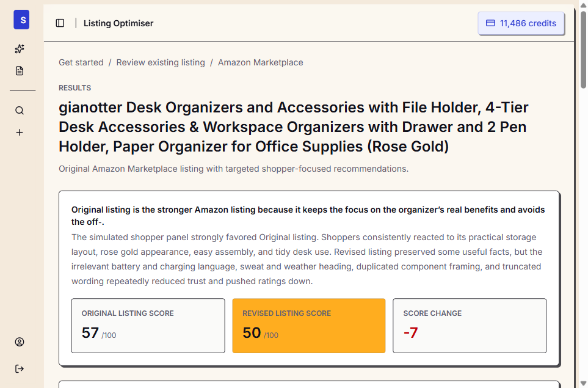Open Review existing listing breadcrumb

[x=161, y=63]
